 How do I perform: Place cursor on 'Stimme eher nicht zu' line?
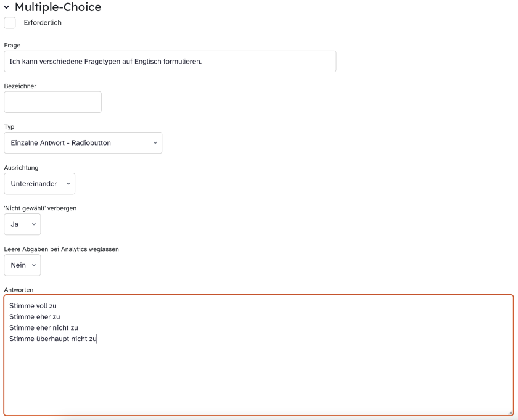tap(44, 328)
